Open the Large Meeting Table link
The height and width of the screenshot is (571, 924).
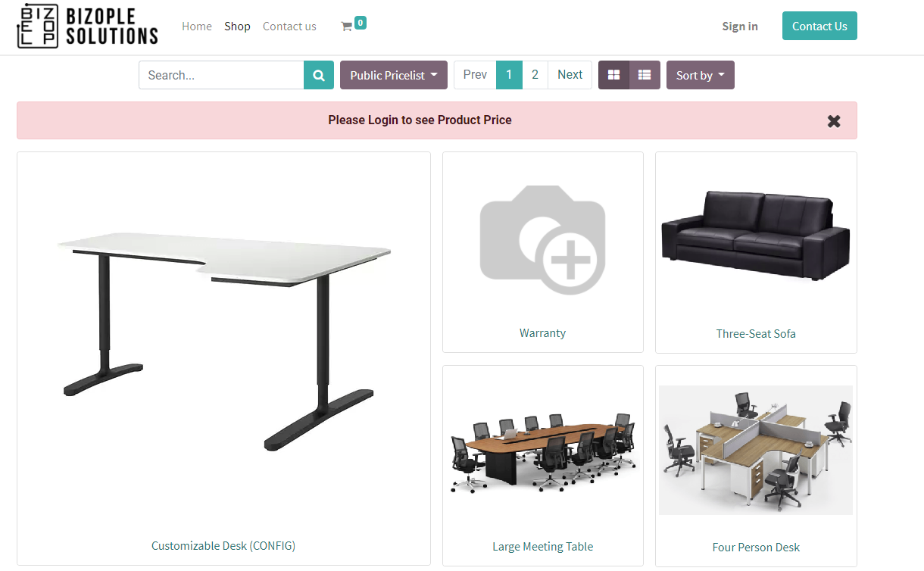542,546
